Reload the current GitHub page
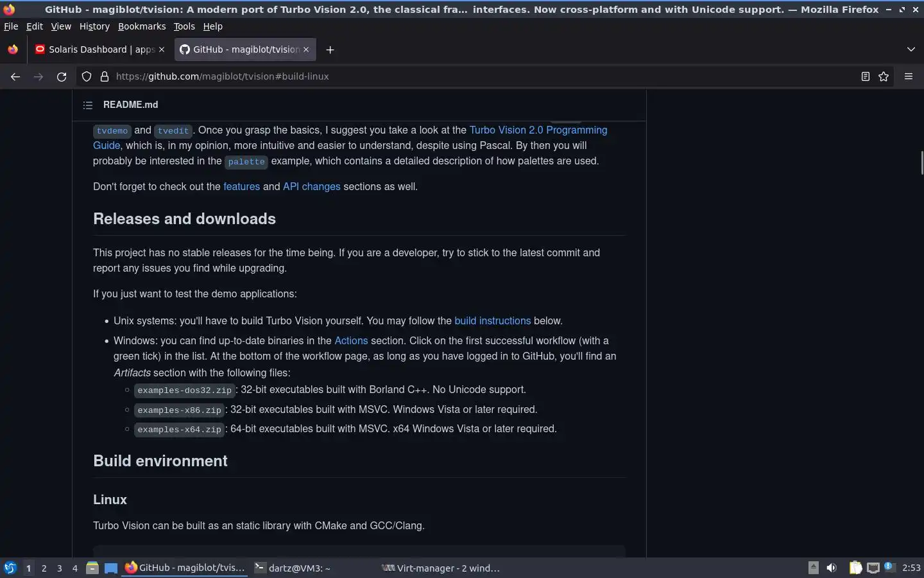Screen dimensions: 924x578 62,76
